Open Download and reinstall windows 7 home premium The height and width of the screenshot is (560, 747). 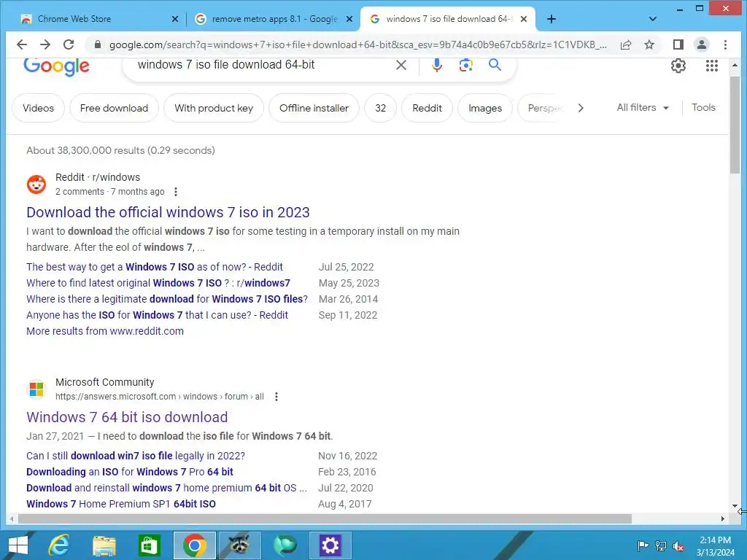pos(166,488)
